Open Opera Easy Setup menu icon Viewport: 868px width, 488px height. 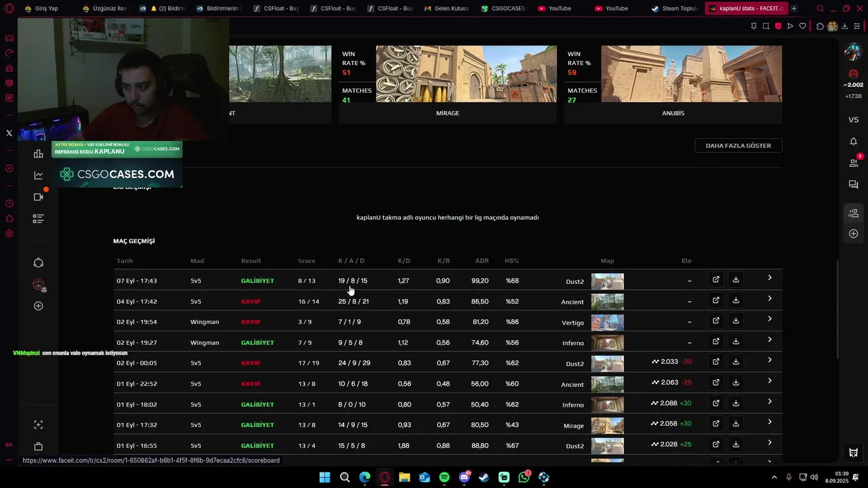click(x=858, y=26)
